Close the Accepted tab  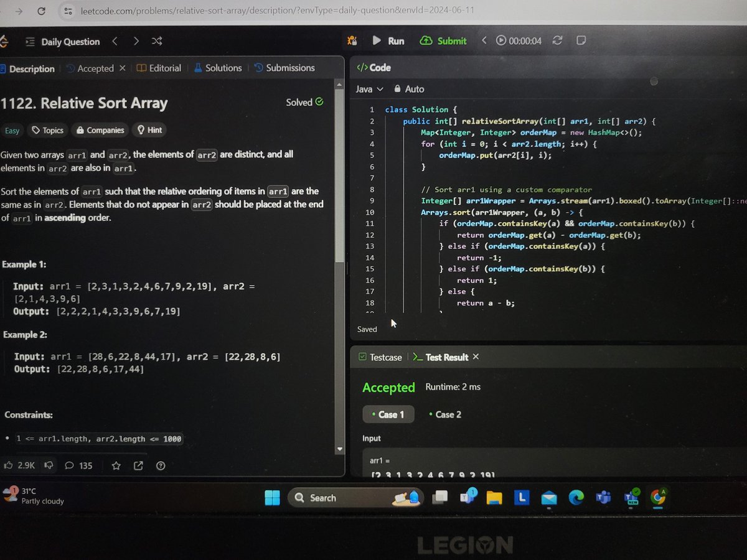click(x=122, y=68)
